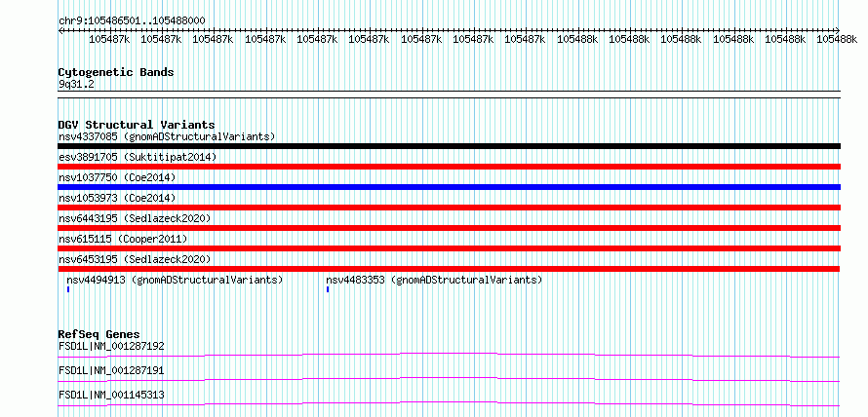Open FSD1L|NM_001287191 transcript label
Image resolution: width=868 pixels, height=417 pixels.
(x=111, y=370)
